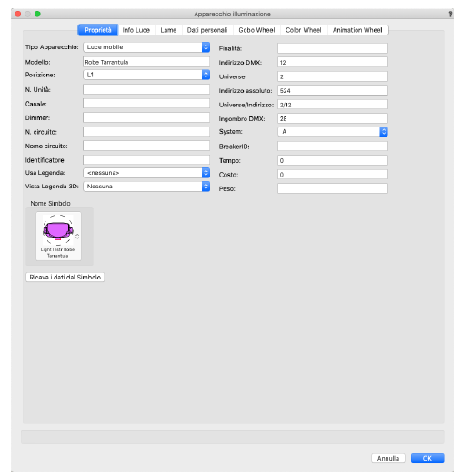Open the Color Wheel tab
The image size is (462, 476).
[304, 30]
